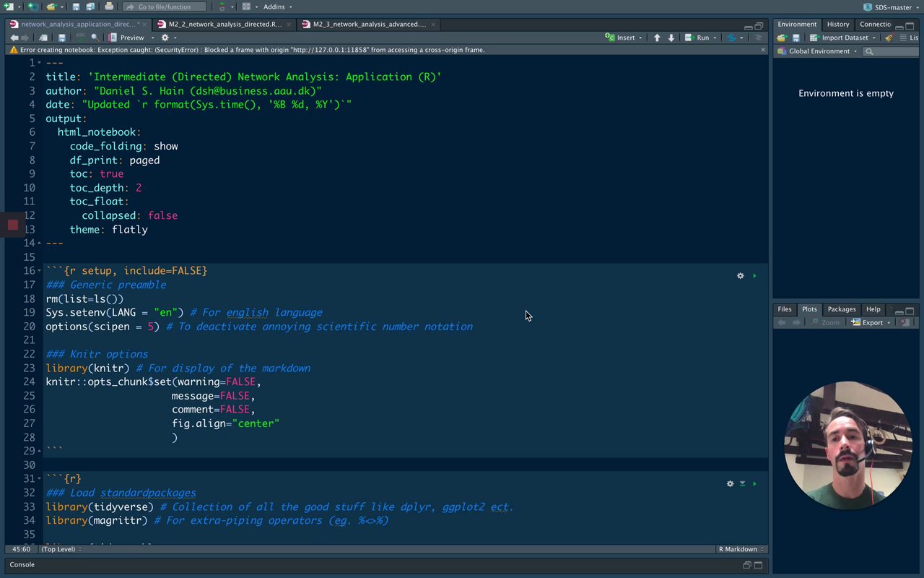Click the print document icon
Viewport: 924px width, 578px height.
[109, 7]
